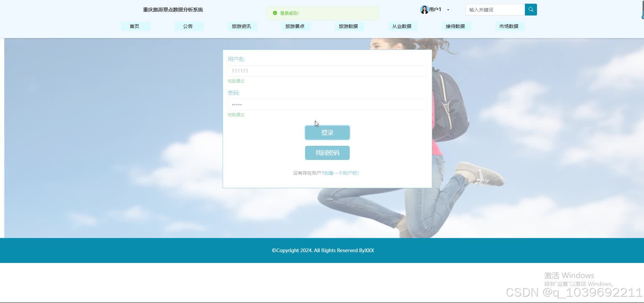Click the 校验通过 validation text under username
644x303 pixels.
(x=236, y=81)
